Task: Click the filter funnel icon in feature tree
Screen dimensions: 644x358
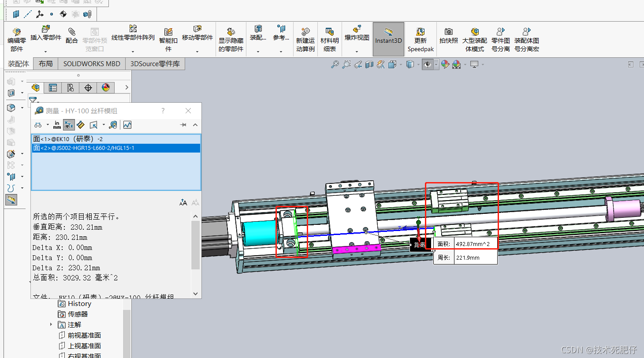Action: [33, 100]
